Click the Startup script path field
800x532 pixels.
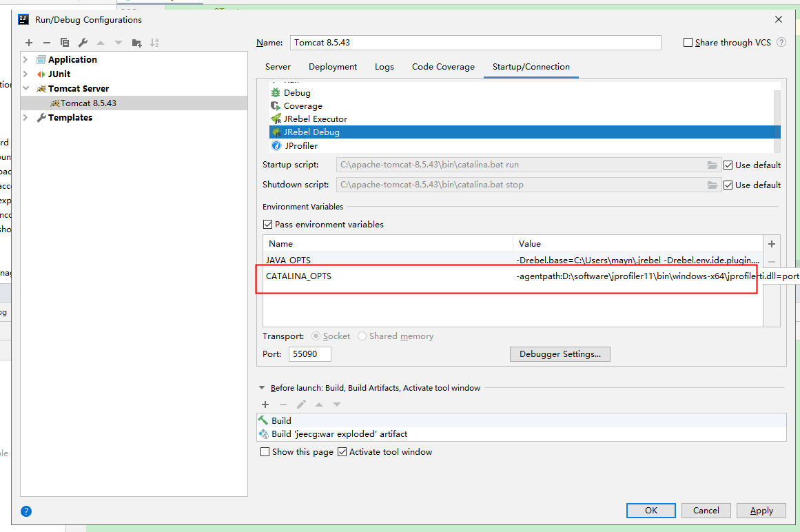(x=520, y=165)
